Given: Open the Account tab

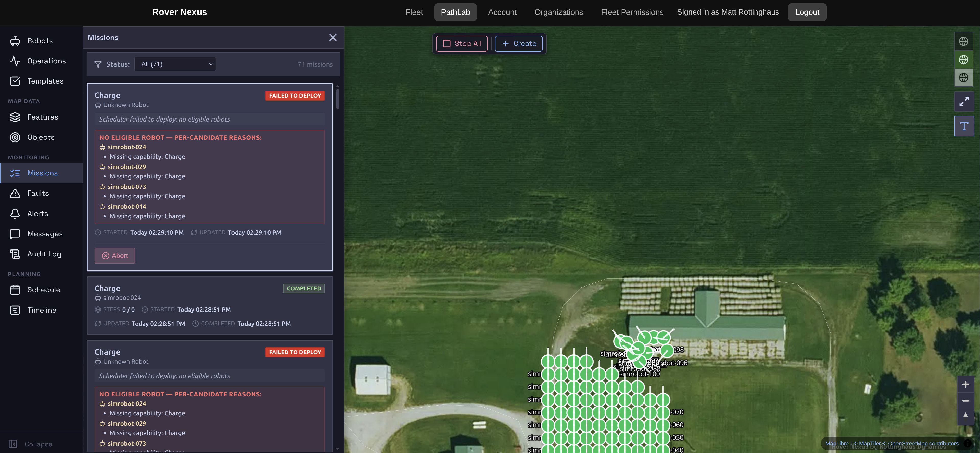Looking at the screenshot, I should 502,12.
